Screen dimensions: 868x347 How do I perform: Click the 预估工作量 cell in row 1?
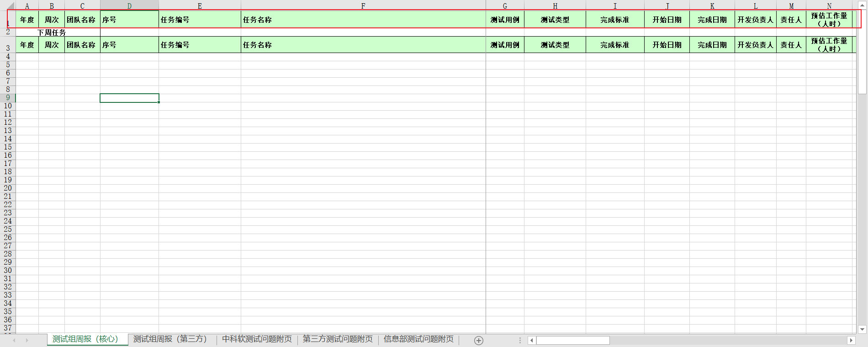pos(829,20)
